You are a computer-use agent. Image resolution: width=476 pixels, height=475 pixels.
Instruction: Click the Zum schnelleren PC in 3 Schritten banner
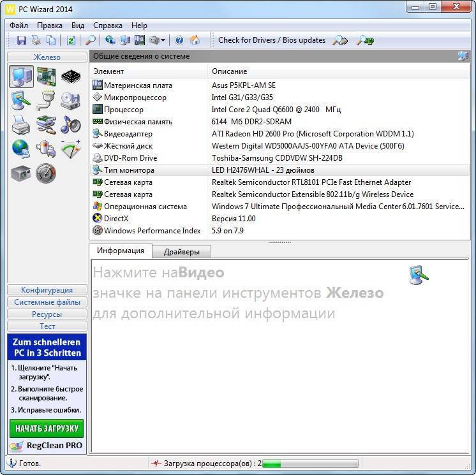click(47, 347)
